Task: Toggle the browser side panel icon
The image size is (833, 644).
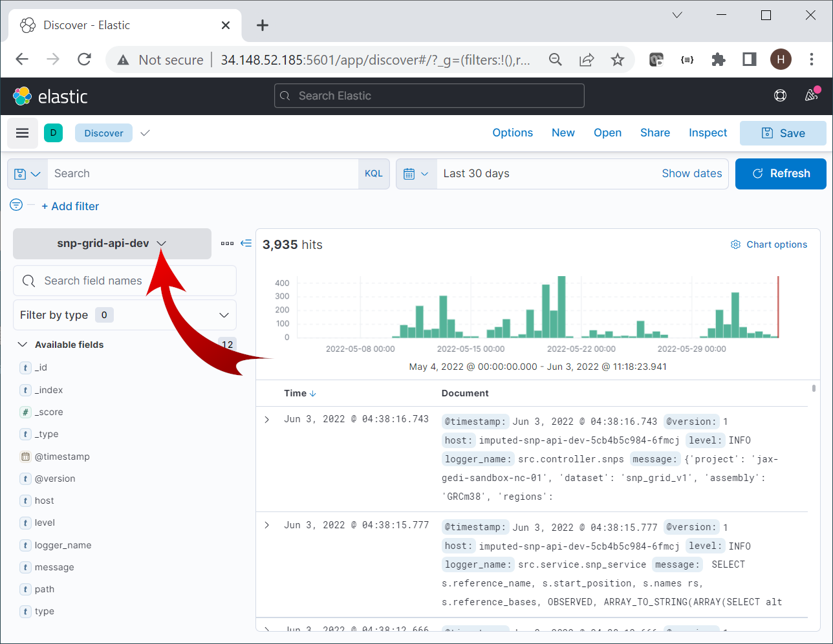Action: click(750, 59)
